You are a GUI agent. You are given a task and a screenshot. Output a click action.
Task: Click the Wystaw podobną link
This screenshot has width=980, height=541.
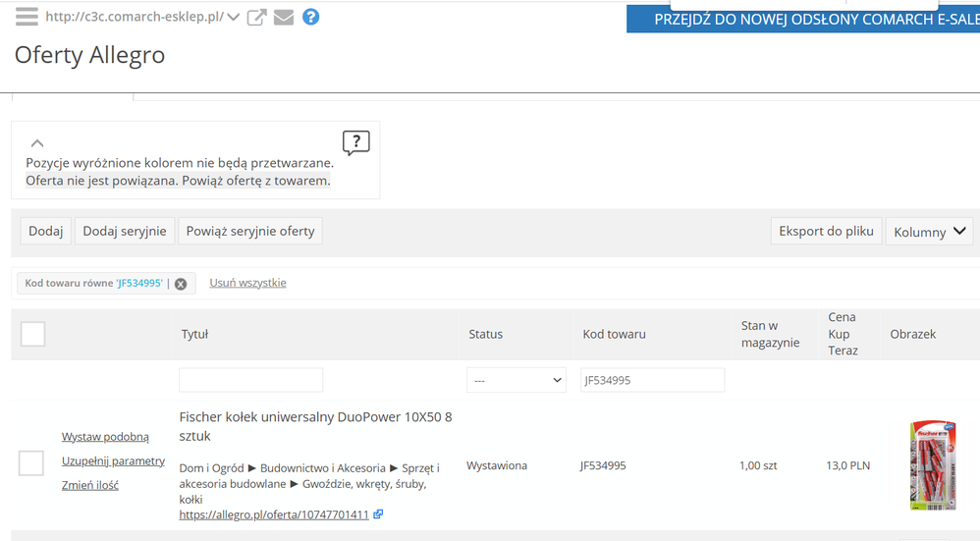(x=105, y=437)
